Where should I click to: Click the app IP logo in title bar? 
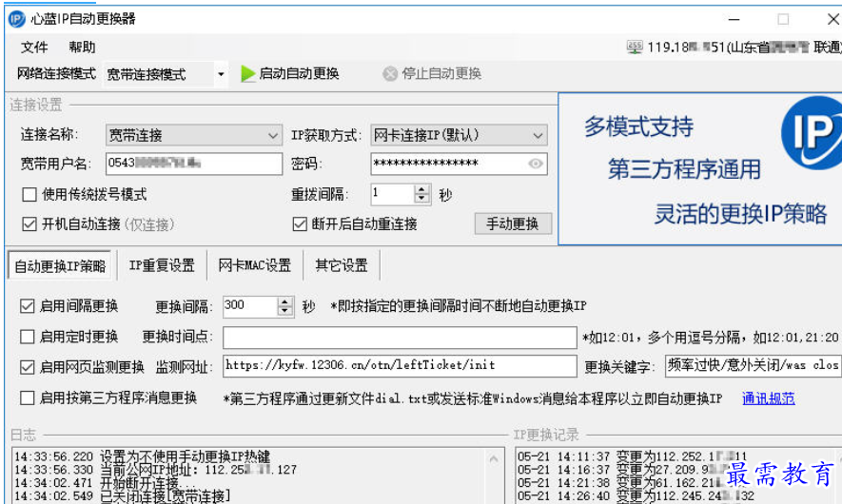click(16, 19)
